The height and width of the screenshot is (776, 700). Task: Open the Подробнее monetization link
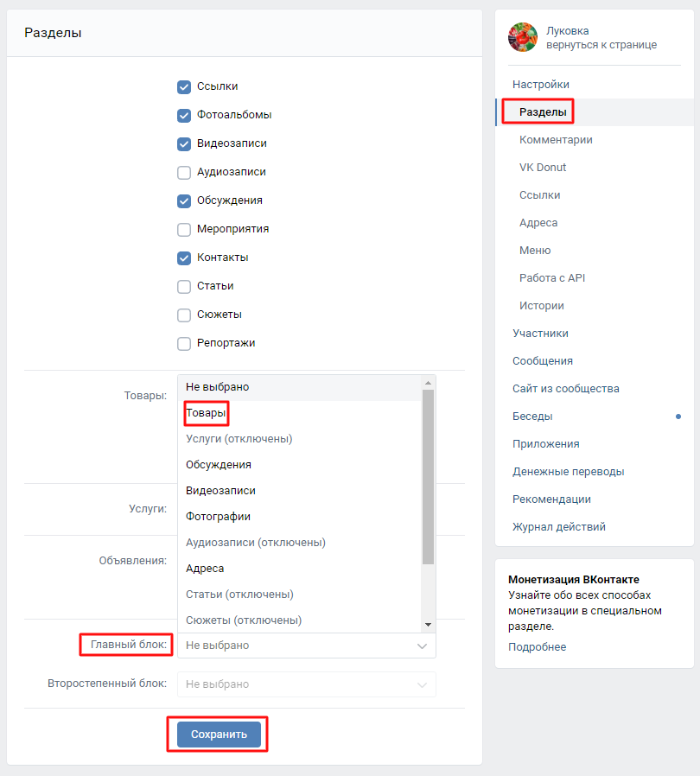click(537, 647)
